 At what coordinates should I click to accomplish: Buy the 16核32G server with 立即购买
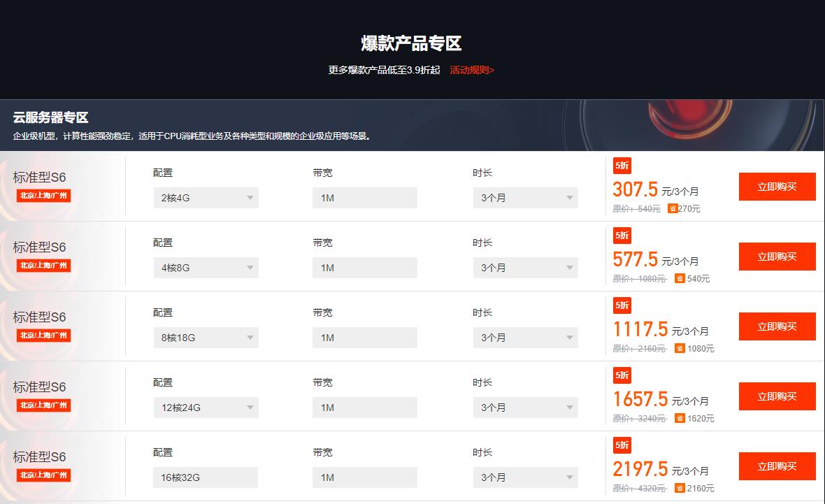[777, 467]
